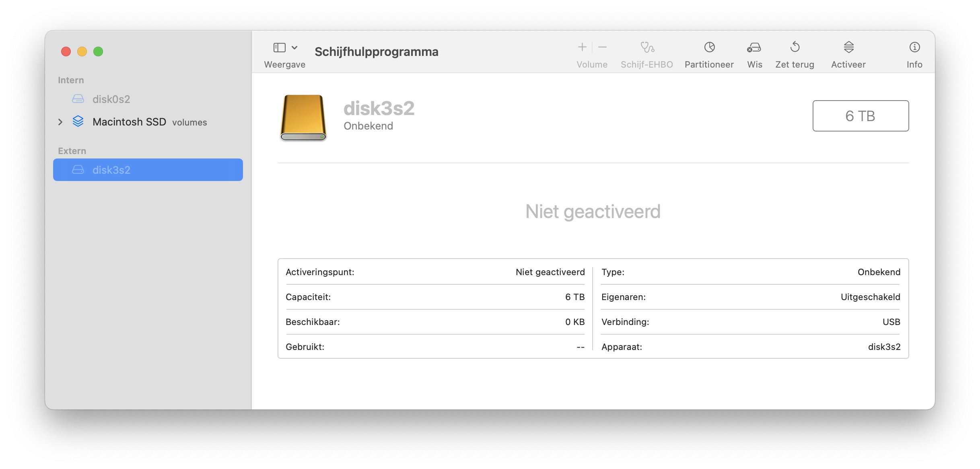Click the Zet terug restore icon
This screenshot has width=980, height=469.
click(x=795, y=47)
